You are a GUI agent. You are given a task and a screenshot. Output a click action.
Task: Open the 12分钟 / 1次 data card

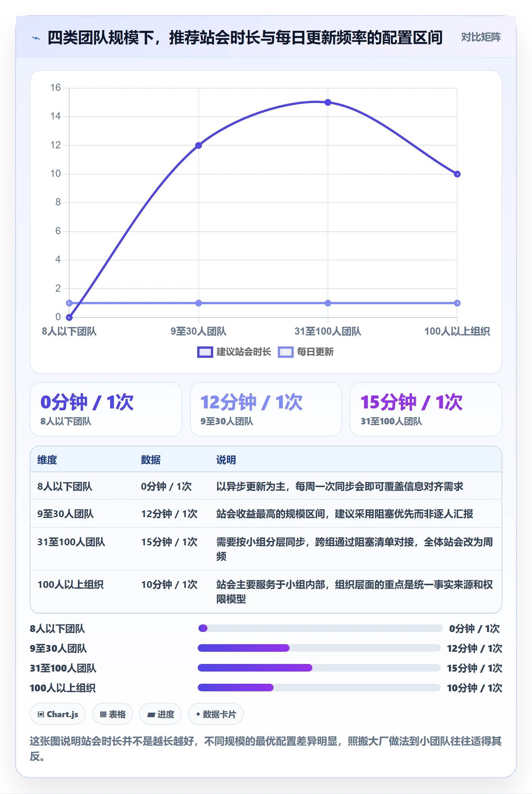(x=266, y=409)
